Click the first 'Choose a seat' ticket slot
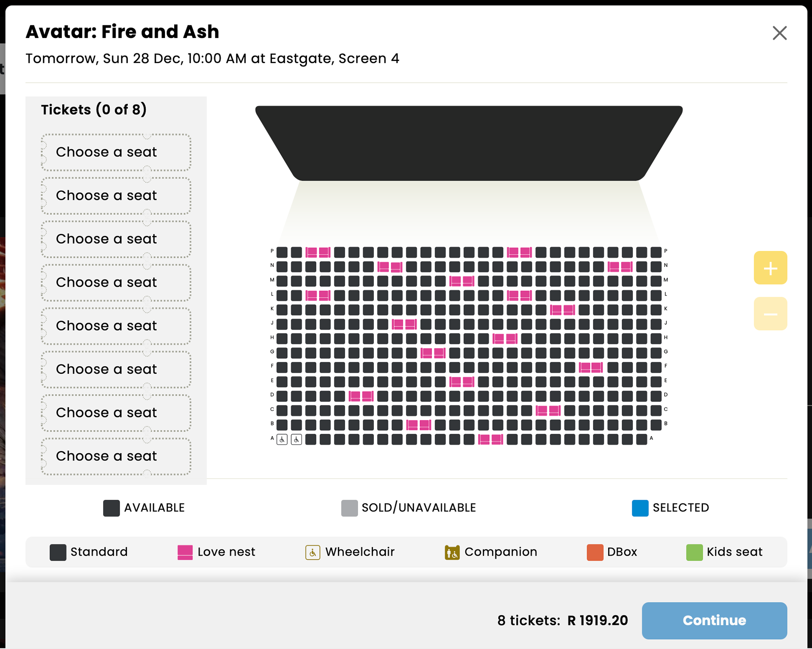Screen dimensions: 812x649 [x=116, y=152]
